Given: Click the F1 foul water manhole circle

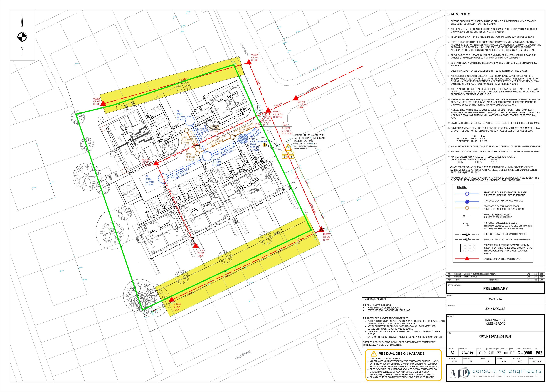Looking at the screenshot, I should point(186,130).
